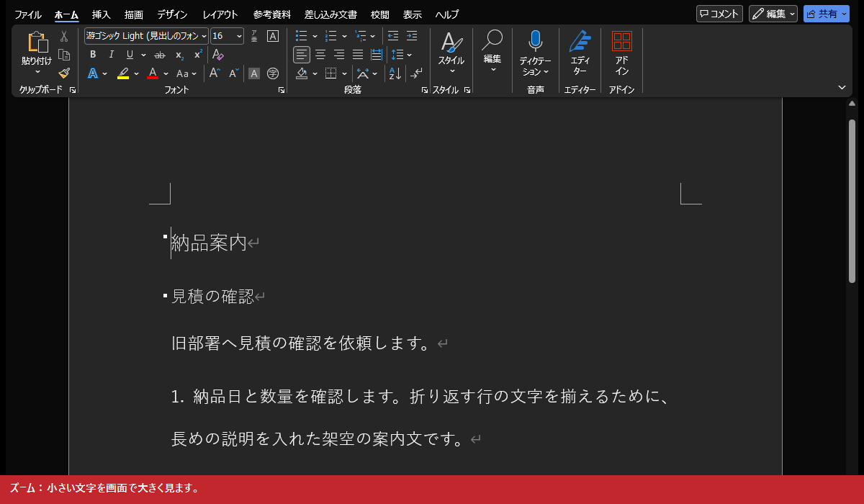Toggle bold formatting
Viewport: 864px width, 504px height.
(x=93, y=55)
